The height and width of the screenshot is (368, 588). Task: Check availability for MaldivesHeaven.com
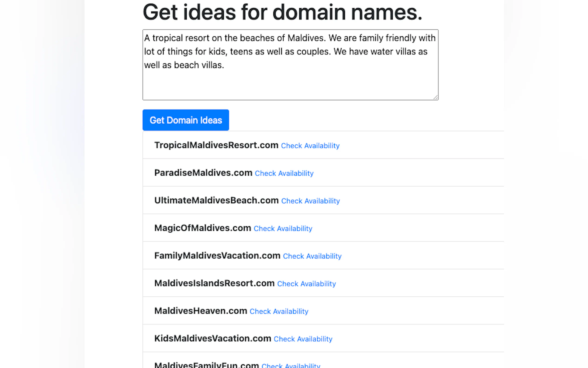pos(278,311)
